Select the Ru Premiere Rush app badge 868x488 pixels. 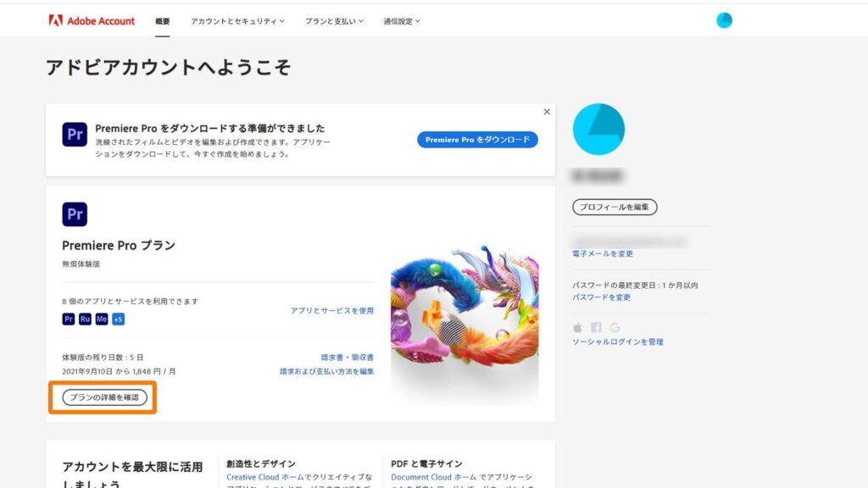[85, 319]
